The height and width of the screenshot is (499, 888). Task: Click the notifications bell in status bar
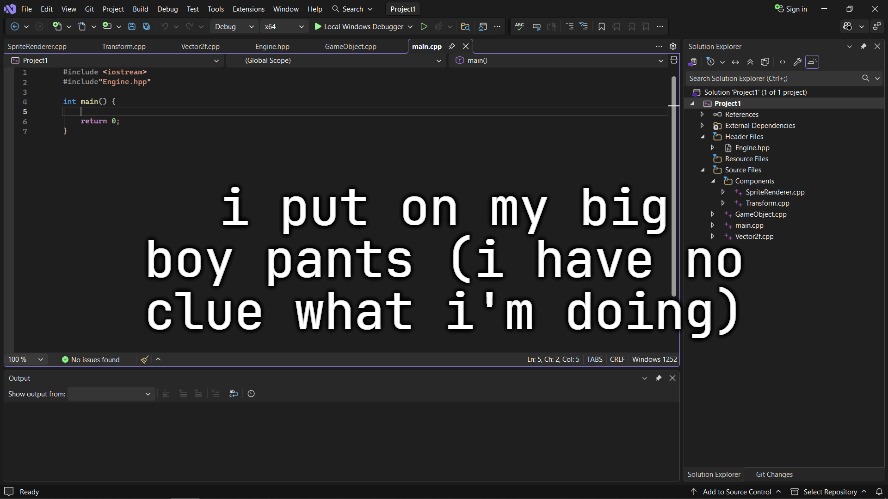[879, 492]
